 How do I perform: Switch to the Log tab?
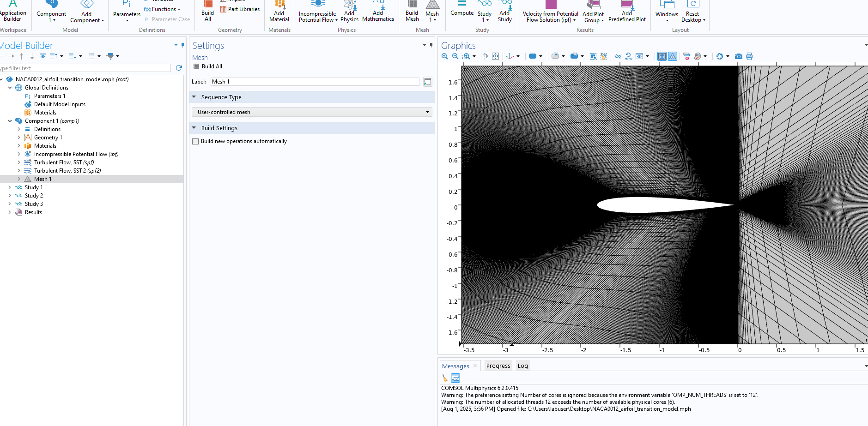click(x=522, y=366)
